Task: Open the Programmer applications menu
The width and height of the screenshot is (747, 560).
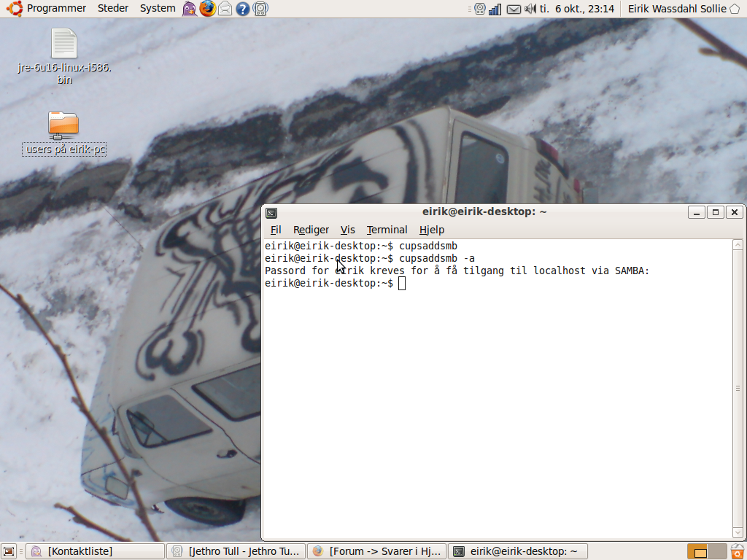Action: click(x=47, y=9)
